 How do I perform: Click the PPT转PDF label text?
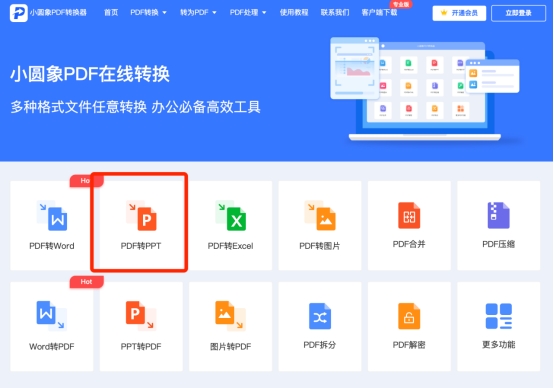tap(141, 347)
